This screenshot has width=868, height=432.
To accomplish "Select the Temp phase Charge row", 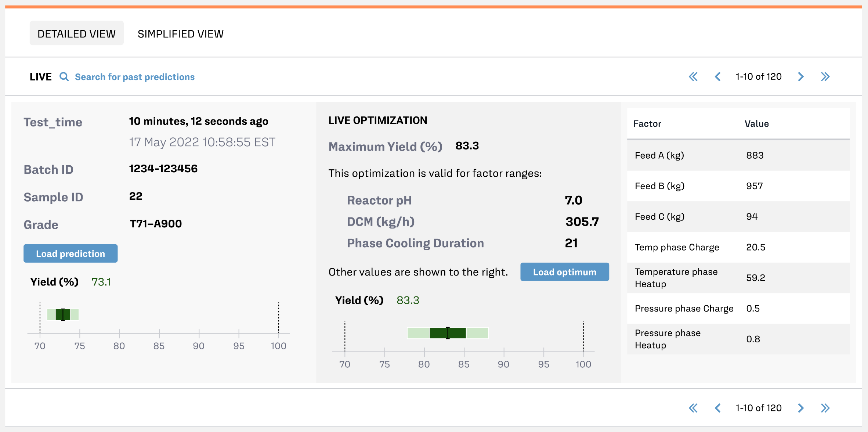I will 738,247.
